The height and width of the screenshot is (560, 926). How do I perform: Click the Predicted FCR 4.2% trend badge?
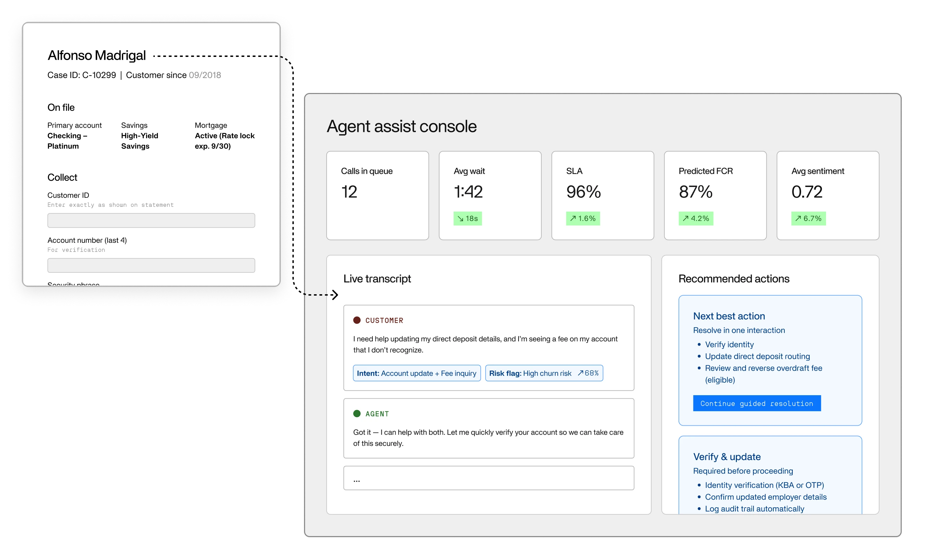coord(696,219)
